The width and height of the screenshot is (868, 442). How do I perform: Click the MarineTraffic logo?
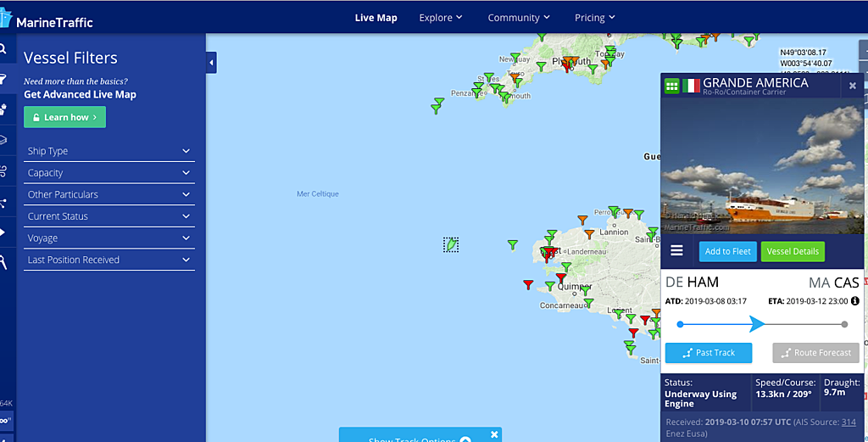pyautogui.click(x=47, y=20)
